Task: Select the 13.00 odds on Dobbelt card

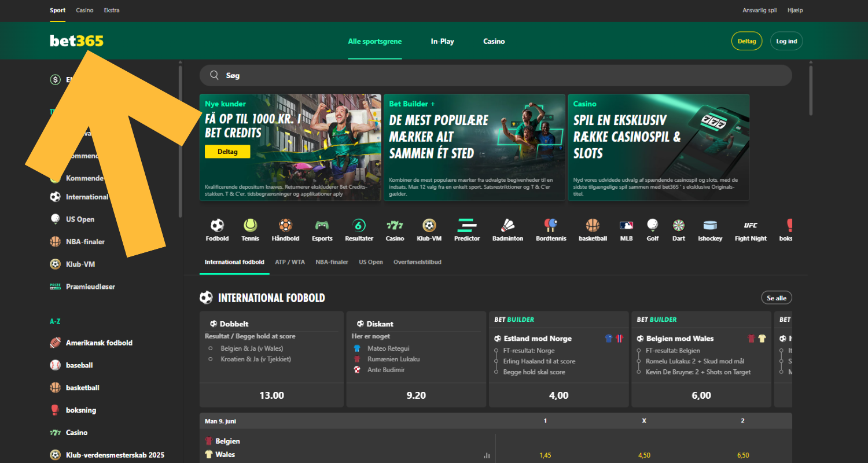Action: (x=271, y=396)
